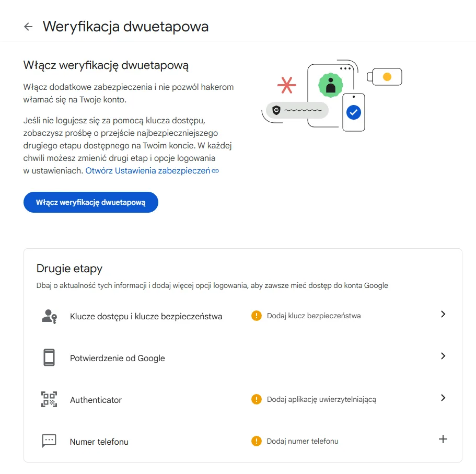Click the warning icon near Dodaj numer telefonu
Viewport: 476px width, 474px height.
[256, 441]
